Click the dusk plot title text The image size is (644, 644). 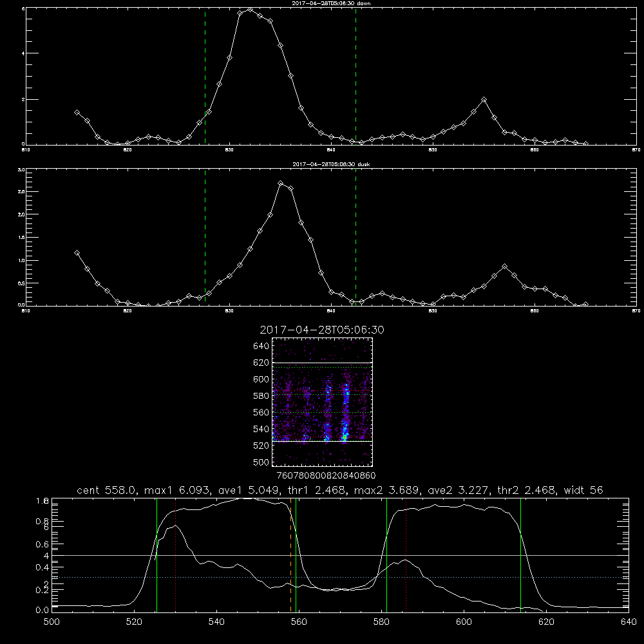[x=331, y=164]
